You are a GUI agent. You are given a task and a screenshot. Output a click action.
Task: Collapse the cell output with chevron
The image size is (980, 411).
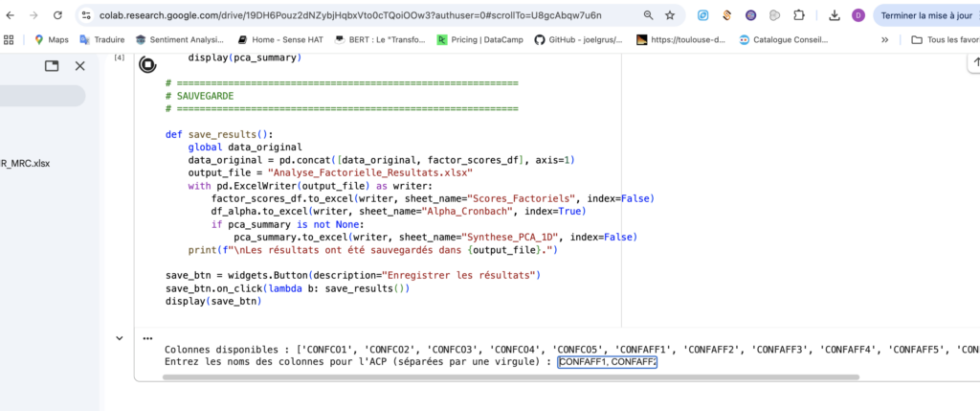point(119,337)
